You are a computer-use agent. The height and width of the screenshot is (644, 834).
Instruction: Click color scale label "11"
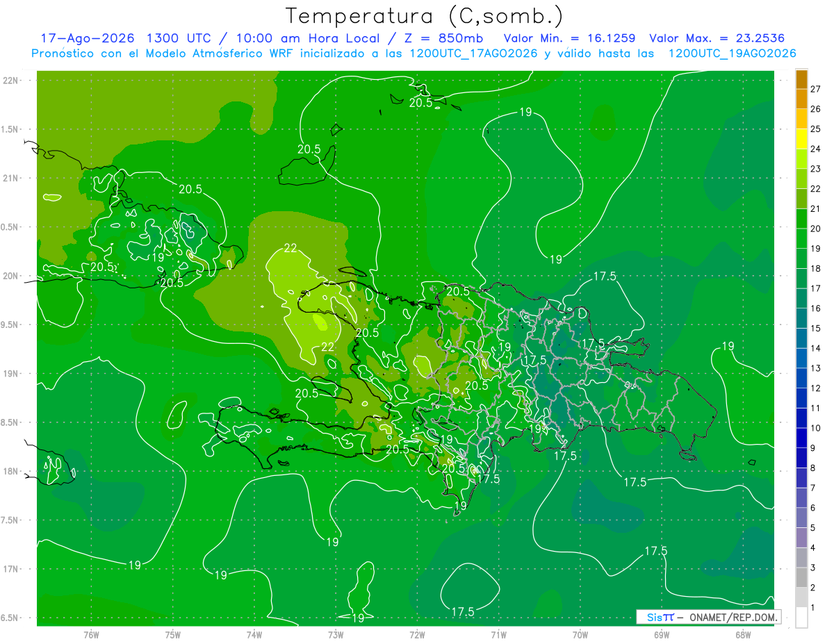coord(815,408)
